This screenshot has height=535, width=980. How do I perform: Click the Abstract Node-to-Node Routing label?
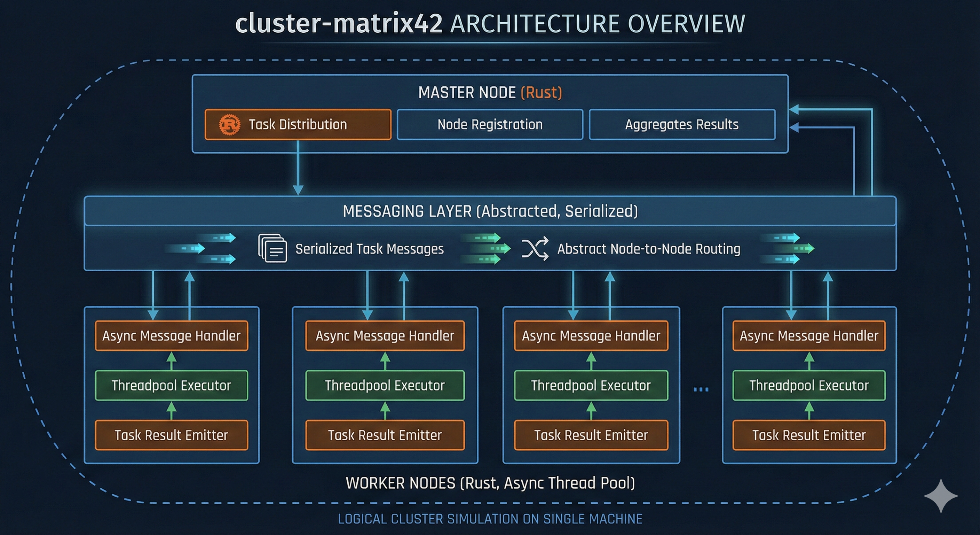click(x=649, y=249)
